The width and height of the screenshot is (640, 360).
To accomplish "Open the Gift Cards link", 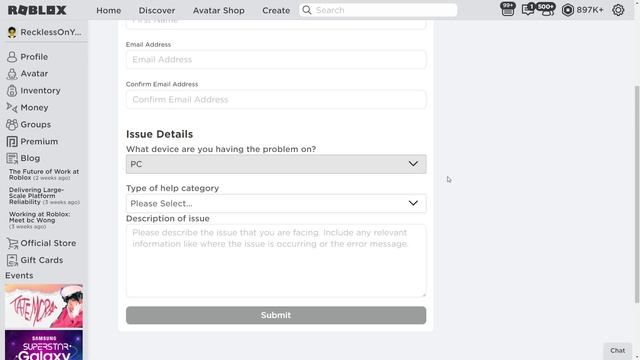I will click(42, 260).
